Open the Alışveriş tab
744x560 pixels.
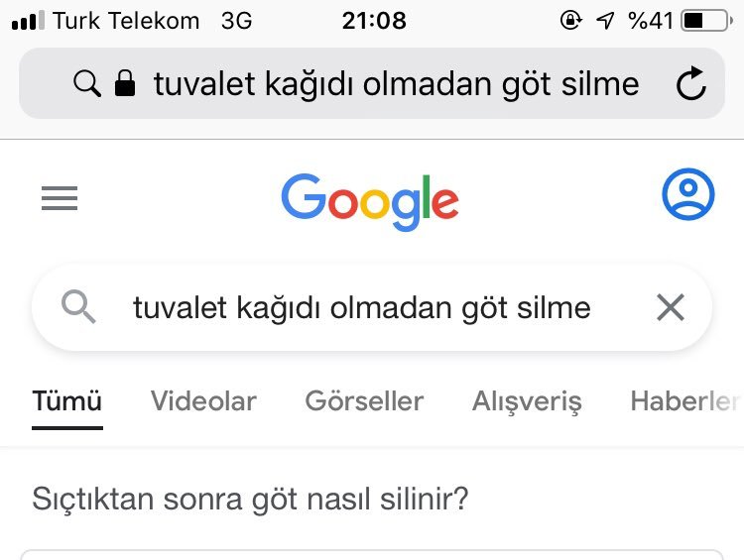coord(527,401)
